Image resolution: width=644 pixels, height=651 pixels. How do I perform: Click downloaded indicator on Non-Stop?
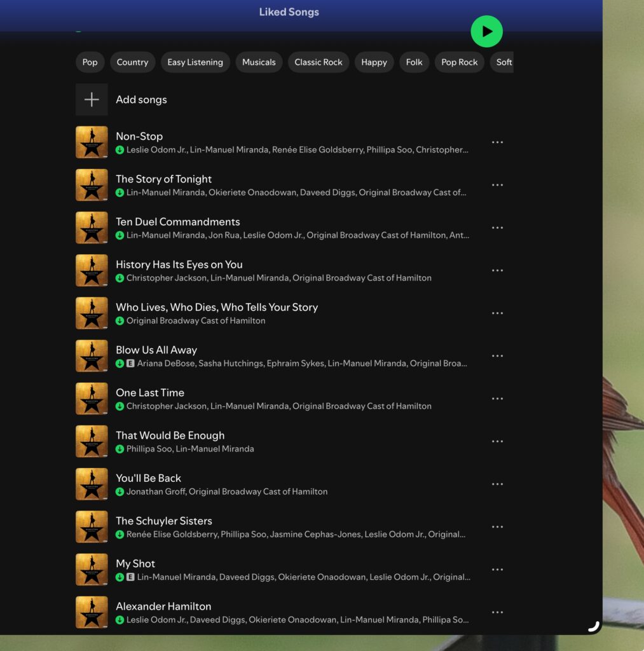[120, 150]
